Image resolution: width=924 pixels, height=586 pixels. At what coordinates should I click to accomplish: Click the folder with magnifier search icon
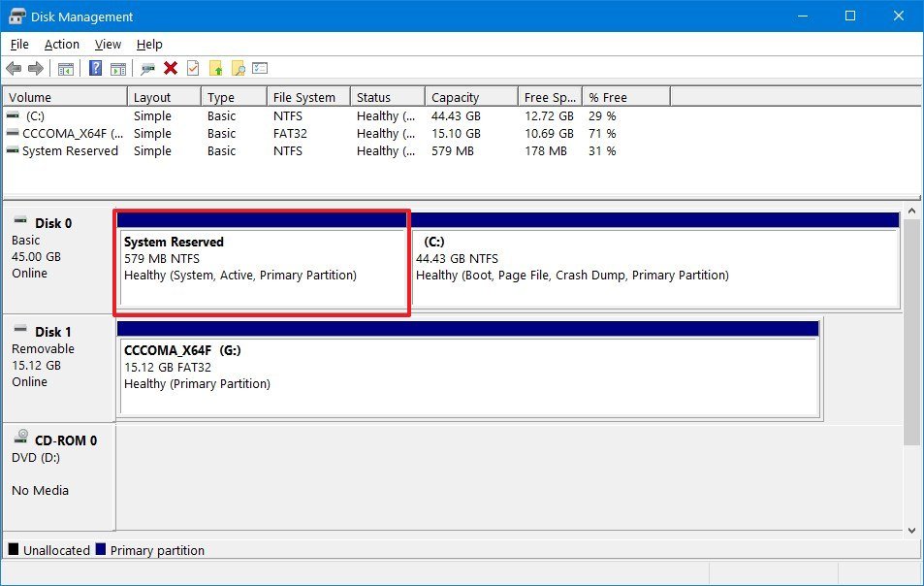[x=239, y=68]
